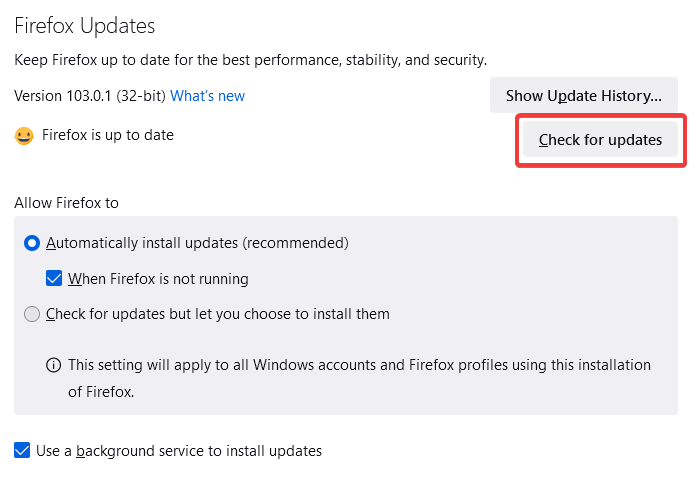Select the Check for updates but let you choose radio button
Screen dimensions: 698x498
(x=32, y=314)
